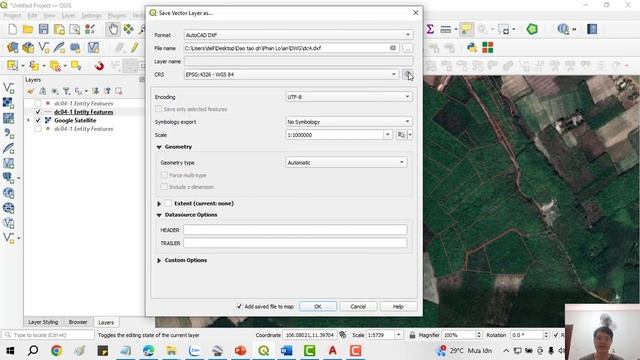
Task: Click the Python Console icon
Action: coord(472,48)
